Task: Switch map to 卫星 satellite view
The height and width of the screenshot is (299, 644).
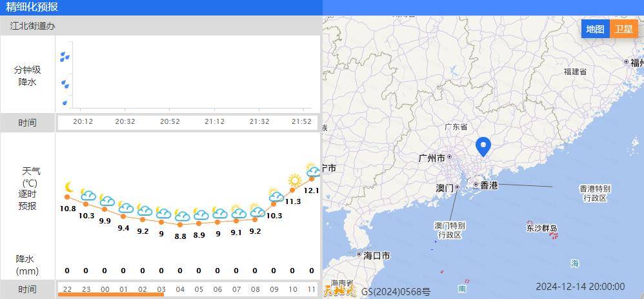Action: (x=623, y=29)
